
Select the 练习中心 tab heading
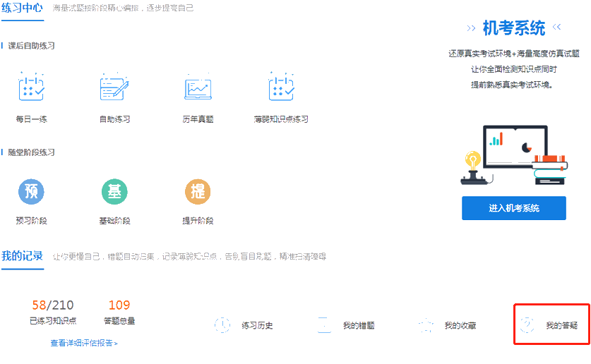coord(22,8)
